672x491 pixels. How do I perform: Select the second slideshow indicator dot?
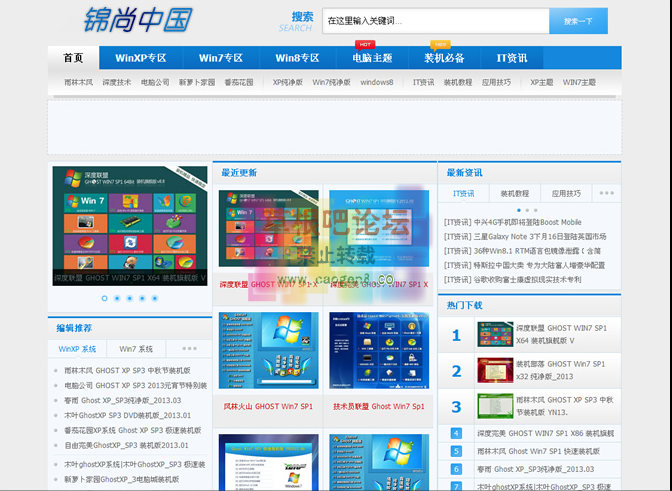tap(117, 298)
